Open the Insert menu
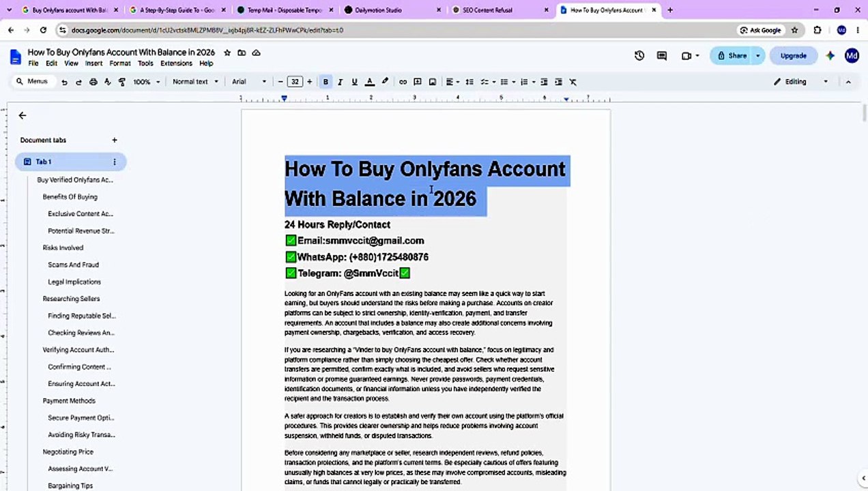The image size is (868, 491). (x=94, y=63)
